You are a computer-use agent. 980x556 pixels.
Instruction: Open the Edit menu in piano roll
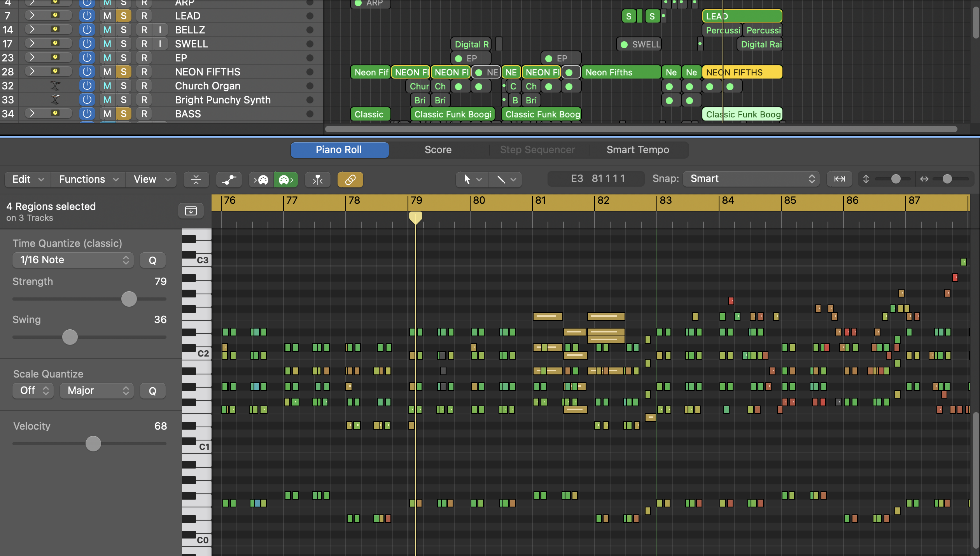point(28,179)
